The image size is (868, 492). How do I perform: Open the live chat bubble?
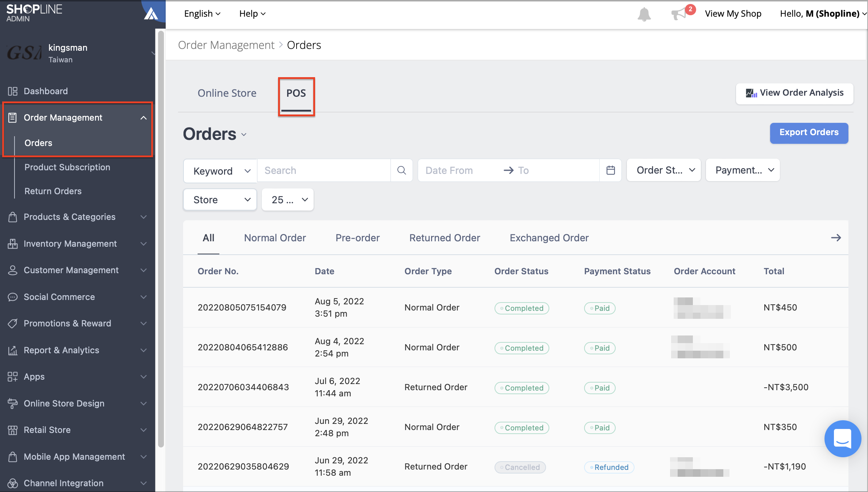843,438
